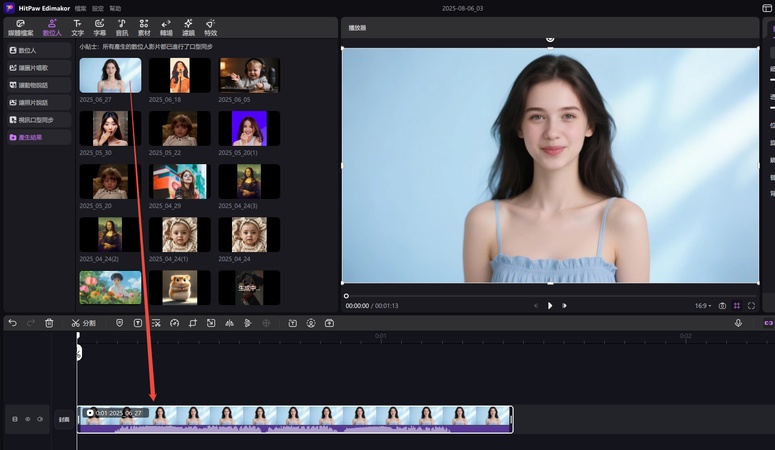The height and width of the screenshot is (450, 775).
Task: Mute the video track speaker icon
Action: click(40, 419)
